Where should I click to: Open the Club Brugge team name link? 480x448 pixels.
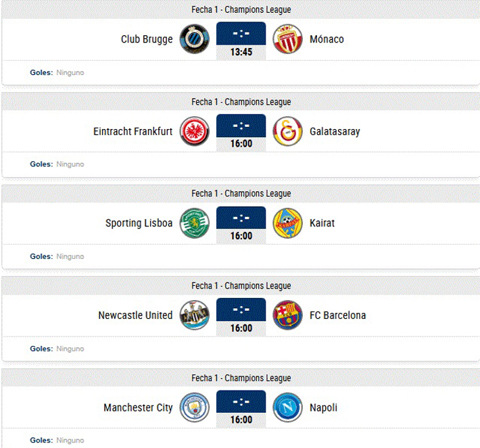[147, 39]
